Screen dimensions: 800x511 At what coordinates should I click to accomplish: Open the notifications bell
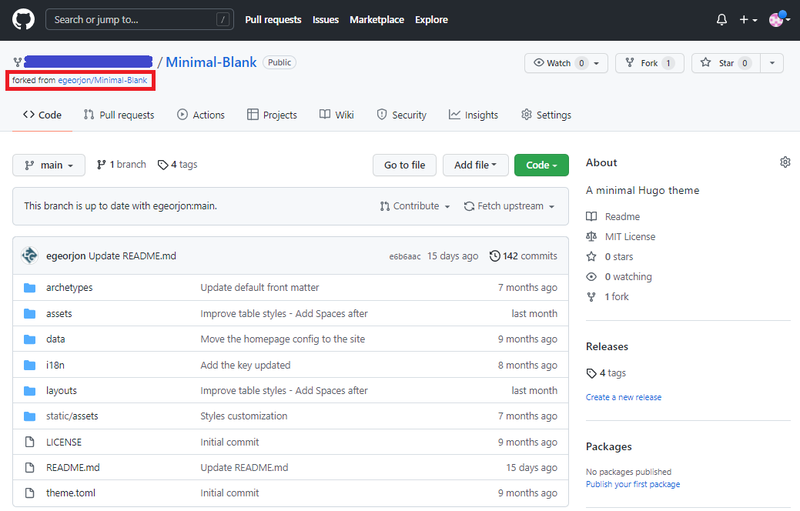722,20
